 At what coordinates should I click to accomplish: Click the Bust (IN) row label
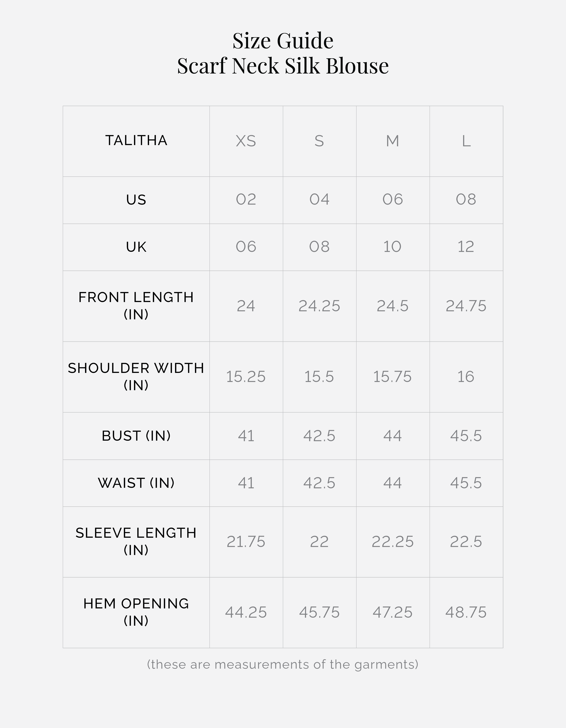[x=136, y=436]
